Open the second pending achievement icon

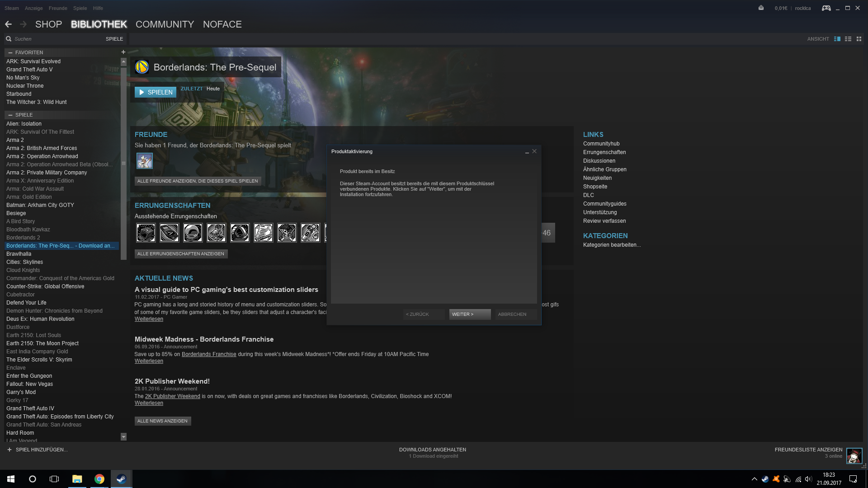coord(169,233)
